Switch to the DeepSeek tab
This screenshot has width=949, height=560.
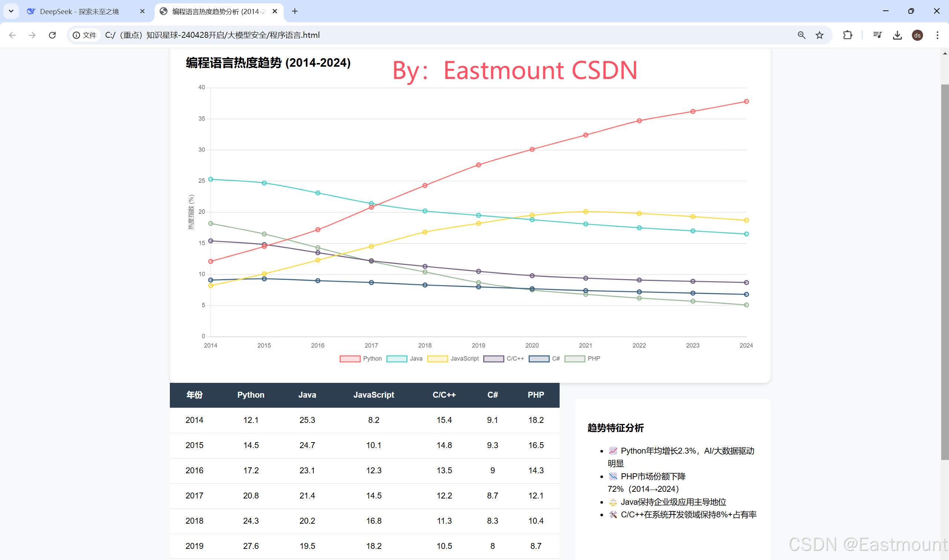tap(79, 11)
